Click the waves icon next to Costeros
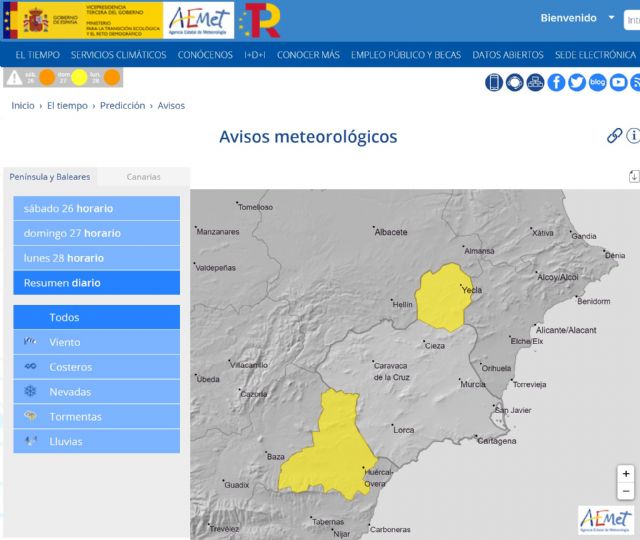Viewport: 640px width, 540px height. coord(30,366)
